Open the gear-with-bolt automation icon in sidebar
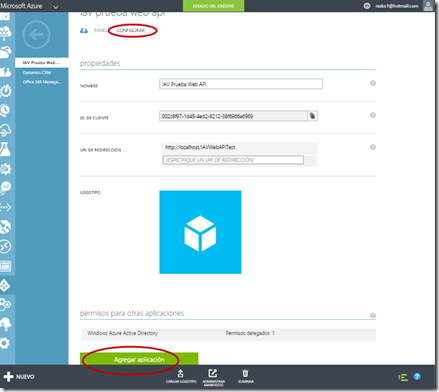Viewport: 439px width, 392px height. 6,91
